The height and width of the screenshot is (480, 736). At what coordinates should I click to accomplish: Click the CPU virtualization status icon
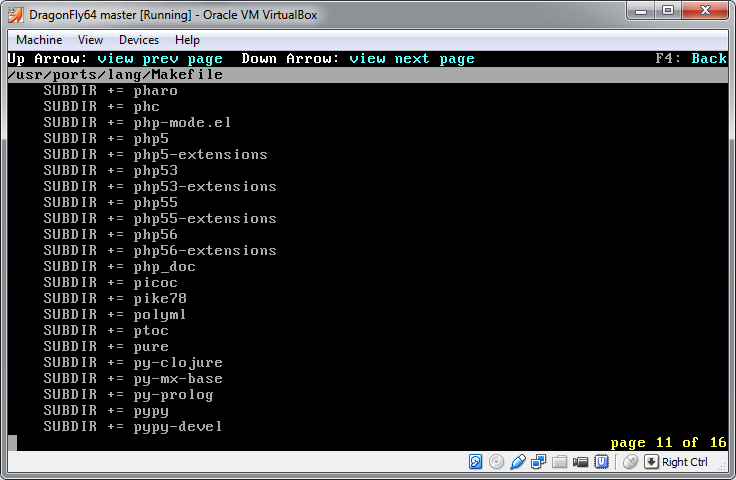coord(602,462)
